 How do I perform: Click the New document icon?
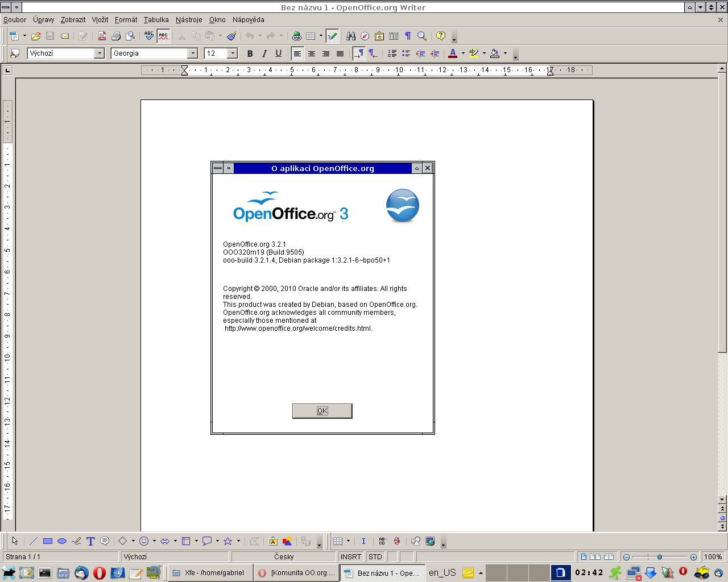click(14, 36)
